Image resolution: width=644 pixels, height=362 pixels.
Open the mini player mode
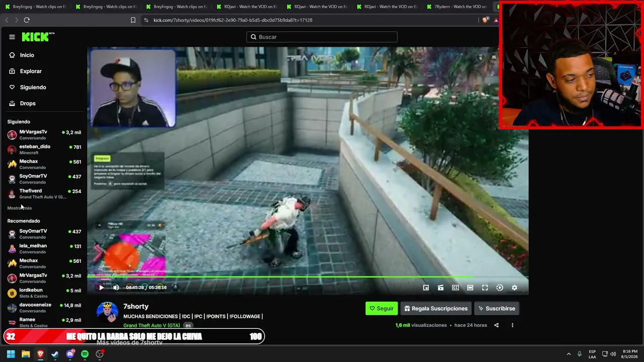[x=426, y=288]
